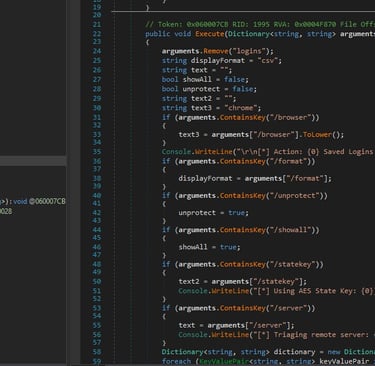Click the left panel horizontal scrollbar
The height and width of the screenshot is (366, 375).
point(33,161)
